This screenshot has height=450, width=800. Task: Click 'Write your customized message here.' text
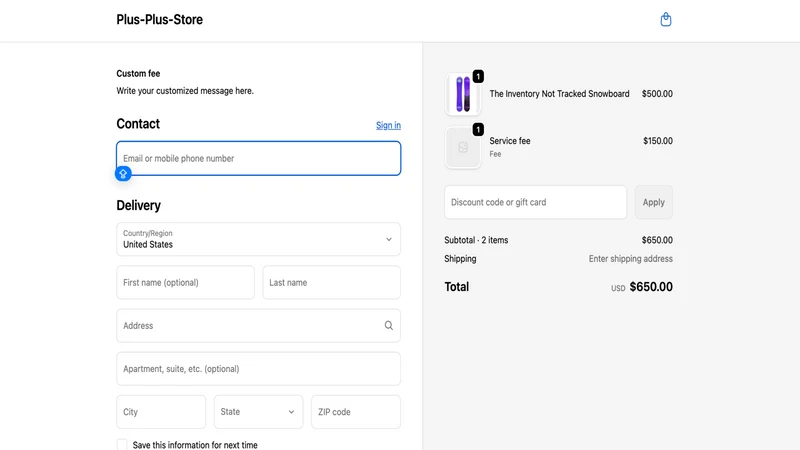(185, 91)
